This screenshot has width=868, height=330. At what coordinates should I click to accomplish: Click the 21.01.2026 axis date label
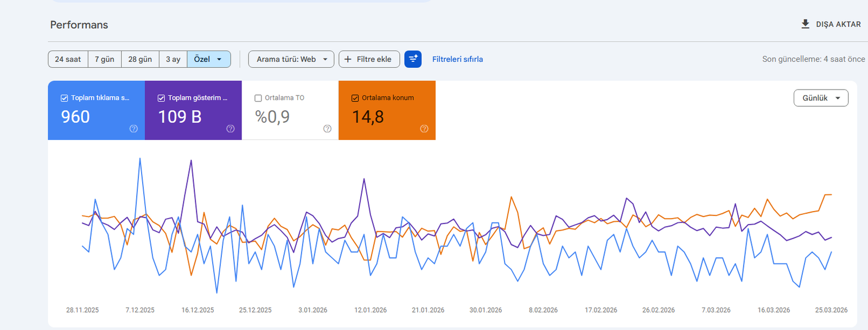coord(428,310)
